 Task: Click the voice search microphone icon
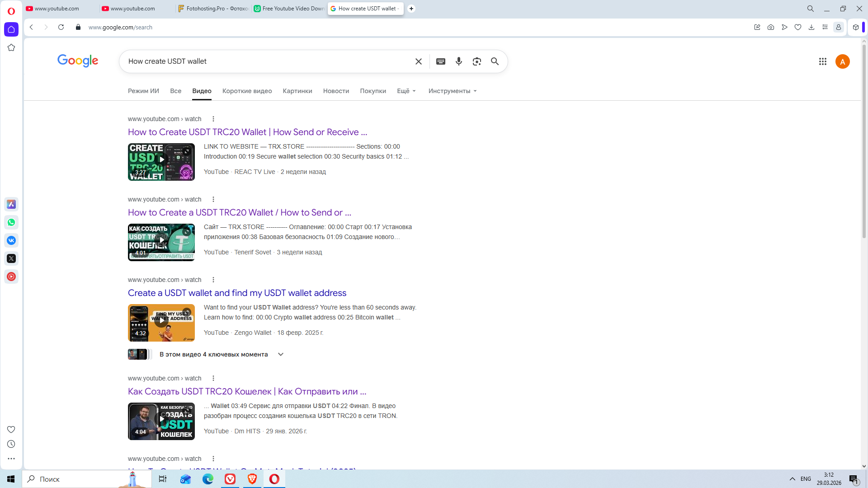click(x=459, y=61)
